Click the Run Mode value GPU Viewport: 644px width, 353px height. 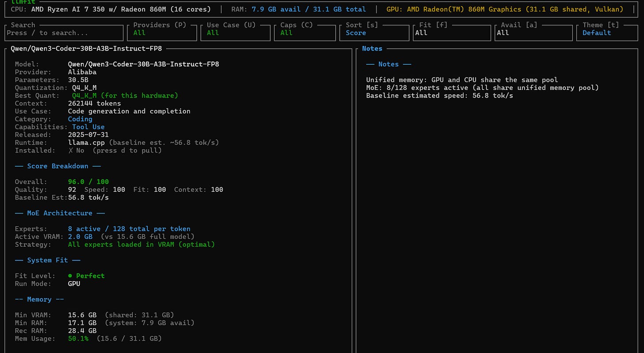[74, 284]
